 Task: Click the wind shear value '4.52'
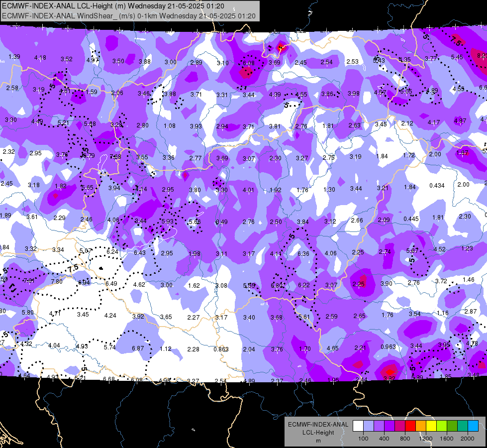pyautogui.click(x=439, y=249)
